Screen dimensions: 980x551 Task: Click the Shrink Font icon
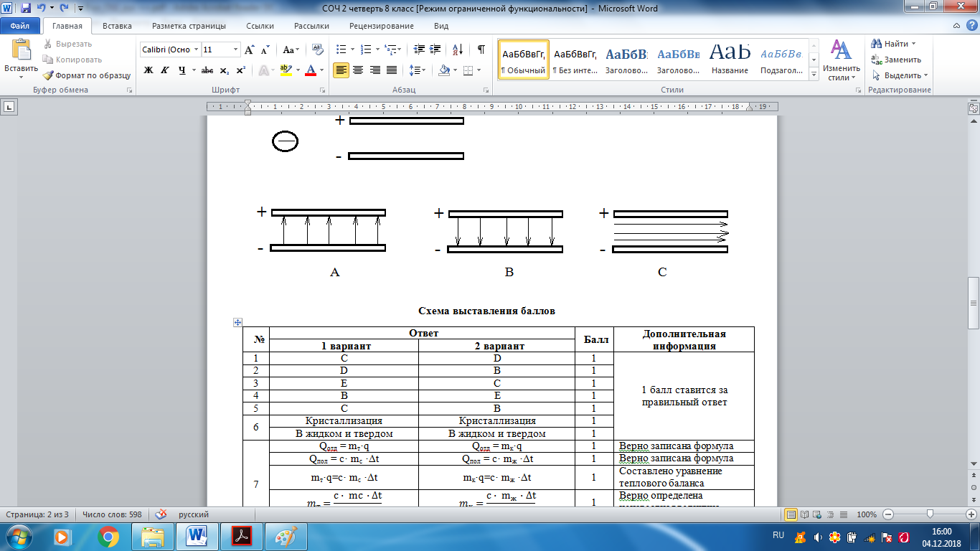tap(265, 50)
